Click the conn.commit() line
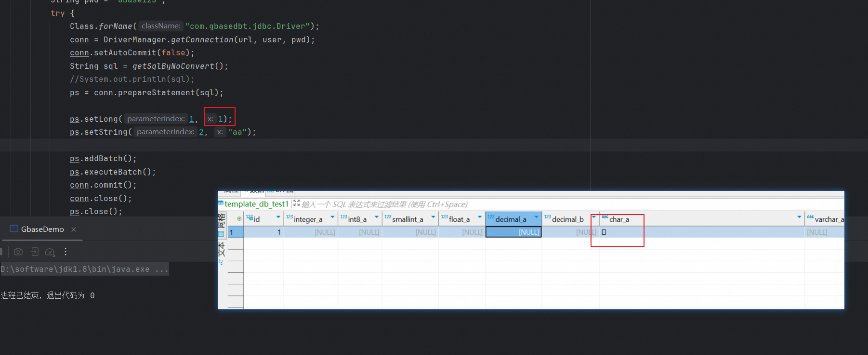The image size is (868, 355). pyautogui.click(x=103, y=185)
